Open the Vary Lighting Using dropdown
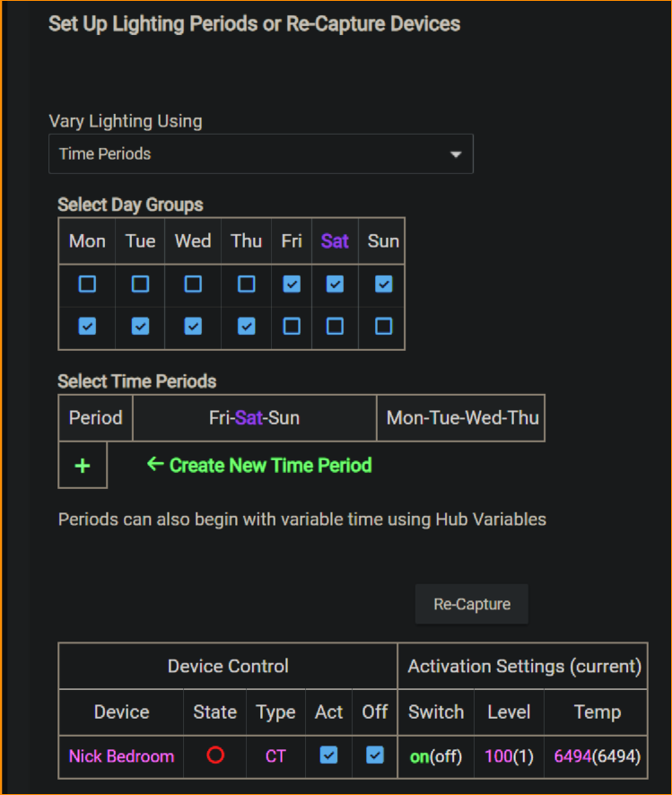Viewport: 672px width, 795px height. 260,154
